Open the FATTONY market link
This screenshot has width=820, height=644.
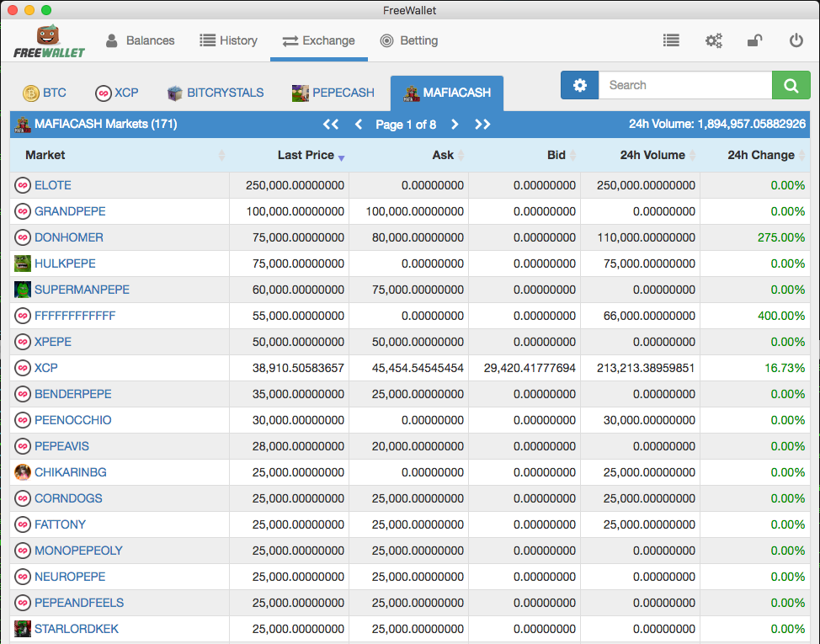pos(60,524)
